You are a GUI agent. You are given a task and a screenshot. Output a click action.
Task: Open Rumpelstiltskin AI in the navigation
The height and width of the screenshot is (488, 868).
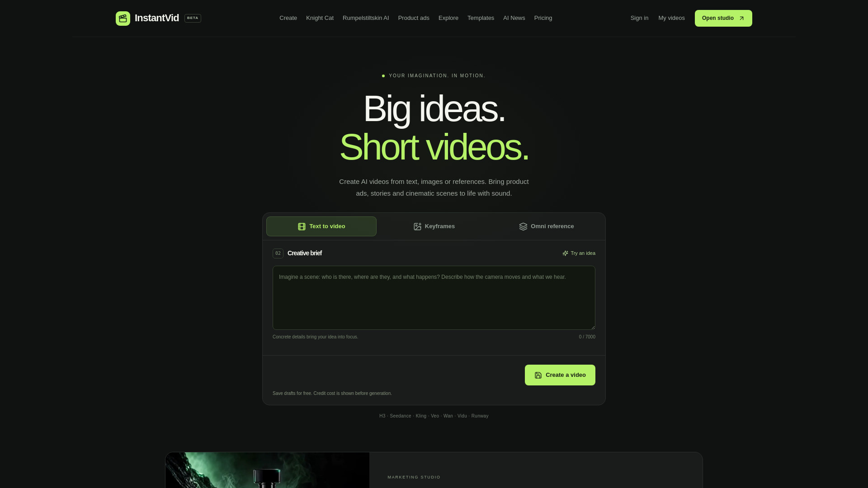tap(366, 18)
